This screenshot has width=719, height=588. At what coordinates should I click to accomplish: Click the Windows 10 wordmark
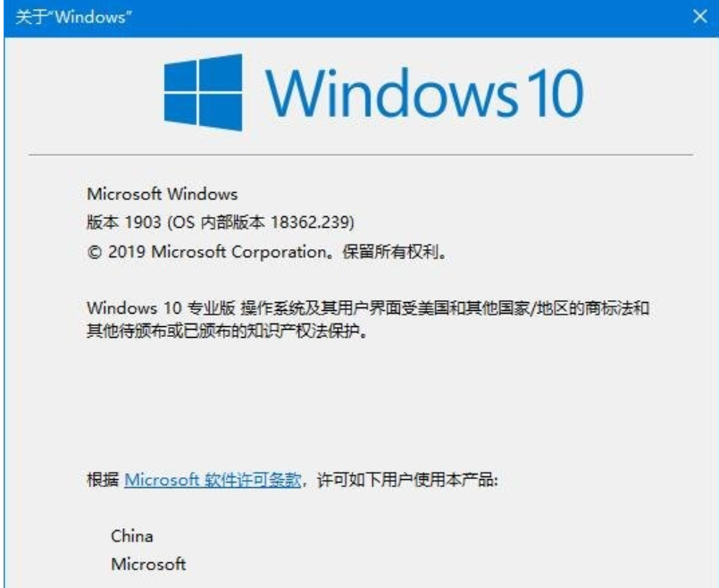[x=424, y=92]
